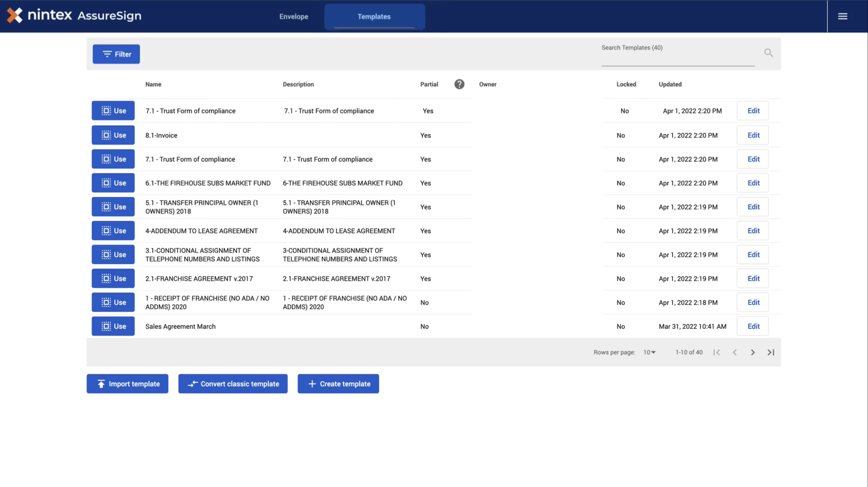The width and height of the screenshot is (868, 487).
Task: Go to next page arrow
Action: (753, 352)
